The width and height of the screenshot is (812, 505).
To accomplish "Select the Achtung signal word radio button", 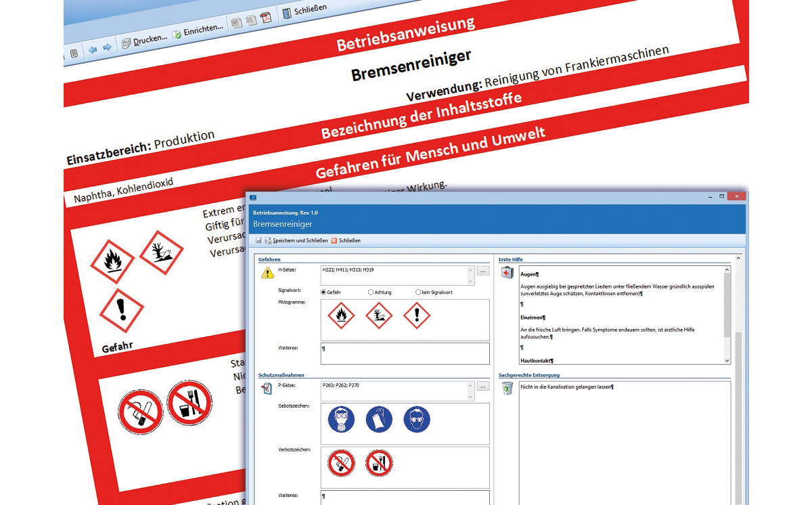I will coord(371,292).
